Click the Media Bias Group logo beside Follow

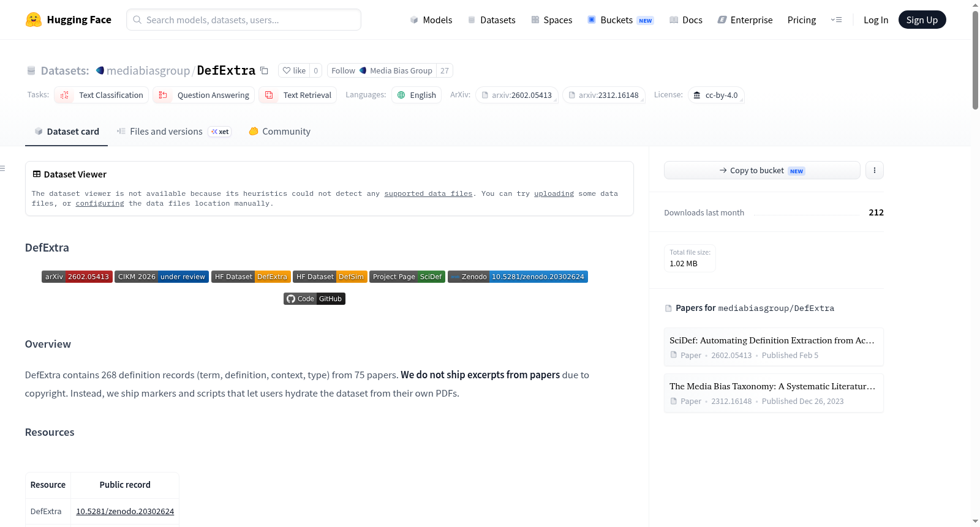tap(363, 70)
